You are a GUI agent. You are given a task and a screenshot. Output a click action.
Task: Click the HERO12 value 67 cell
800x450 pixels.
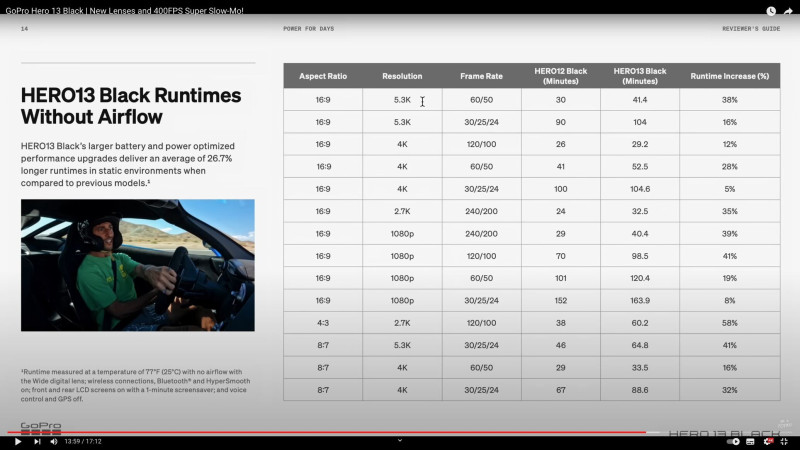(561, 390)
